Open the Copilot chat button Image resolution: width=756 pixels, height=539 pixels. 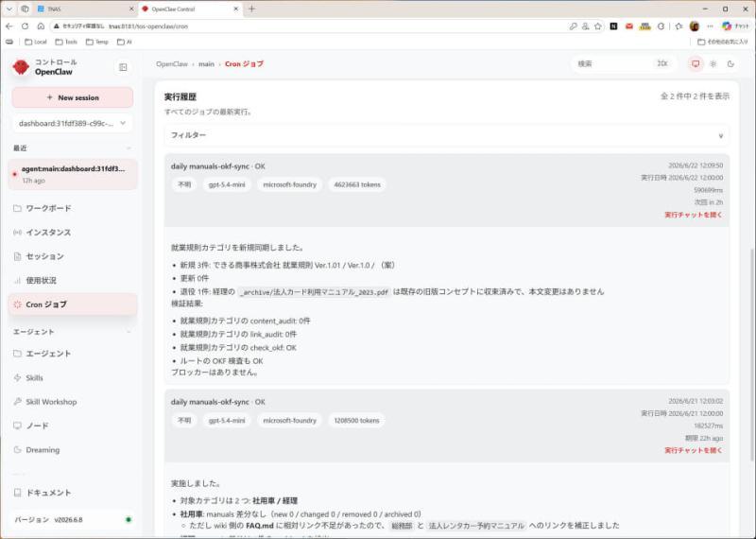735,26
